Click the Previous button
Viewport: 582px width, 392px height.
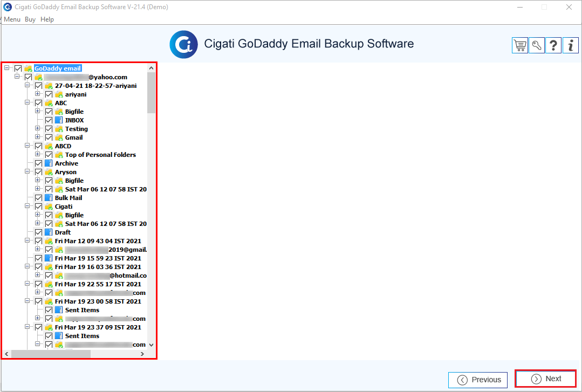478,380
